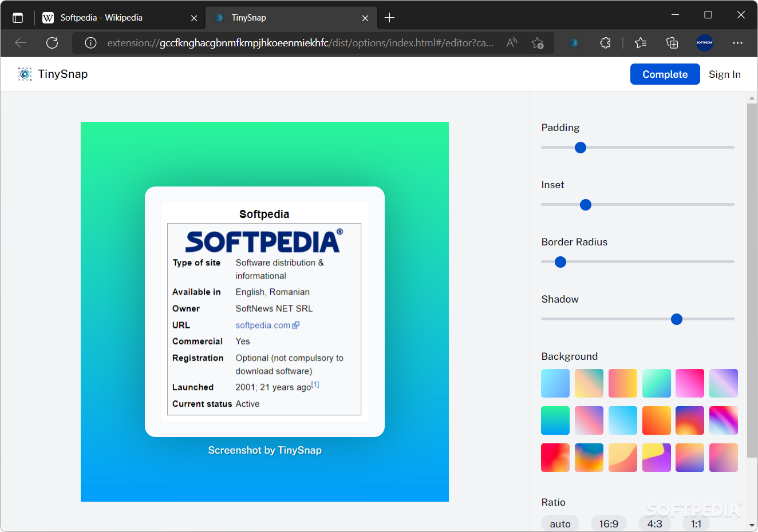Open the Extensions puzzle icon

(x=605, y=43)
